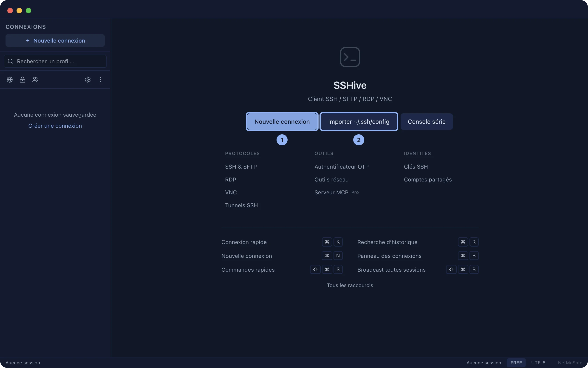Click the search magnifier icon in the sidebar
The height and width of the screenshot is (368, 588).
(x=10, y=61)
